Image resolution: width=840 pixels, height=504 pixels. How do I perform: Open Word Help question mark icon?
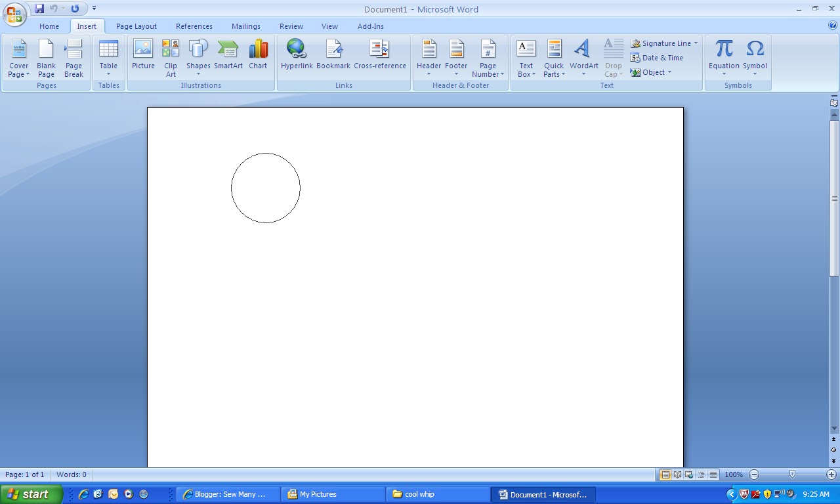[x=833, y=26]
